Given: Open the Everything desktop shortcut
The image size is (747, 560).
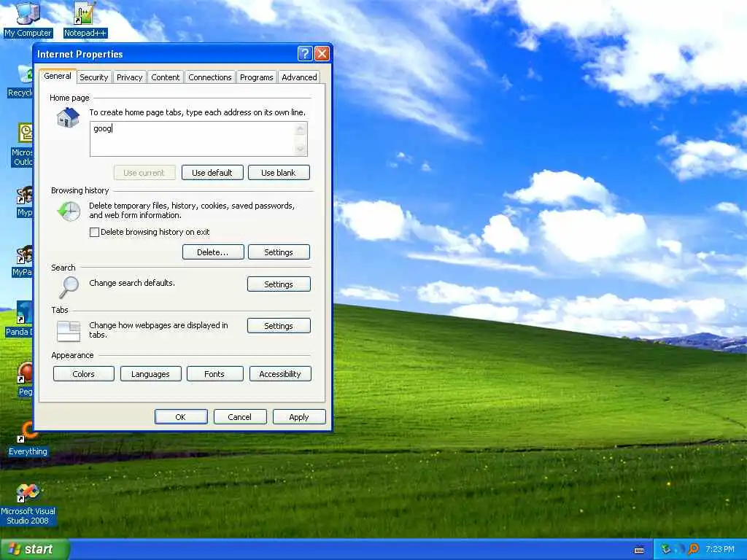Looking at the screenshot, I should click(28, 439).
